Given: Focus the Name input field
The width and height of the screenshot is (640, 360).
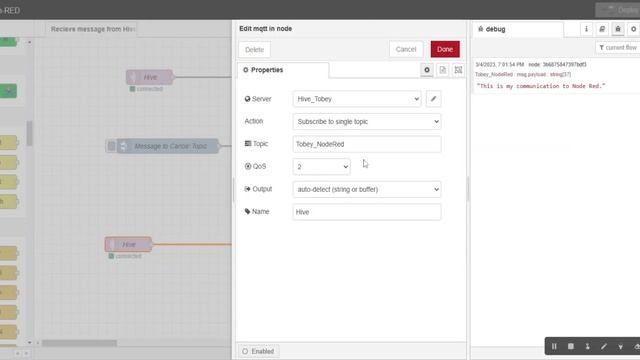Looking at the screenshot, I should tap(367, 212).
